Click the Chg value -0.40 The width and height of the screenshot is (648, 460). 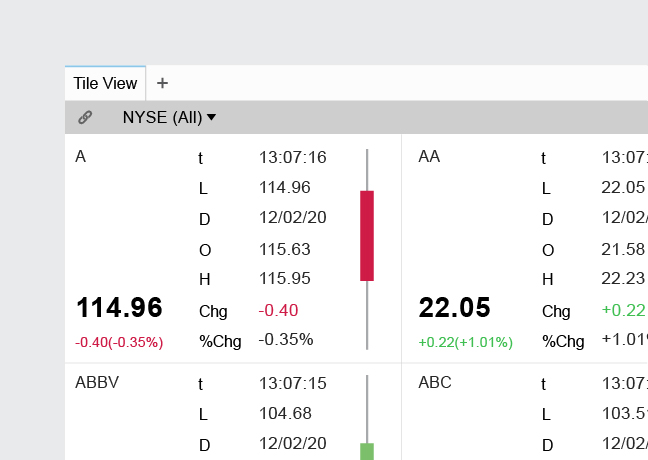click(278, 310)
